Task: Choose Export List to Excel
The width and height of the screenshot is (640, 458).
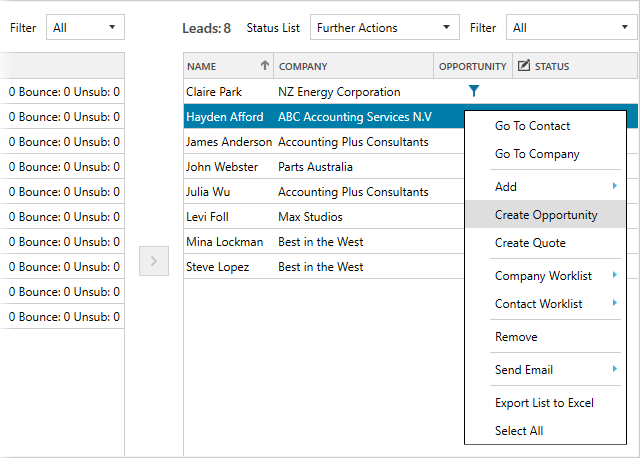Action: coord(544,403)
